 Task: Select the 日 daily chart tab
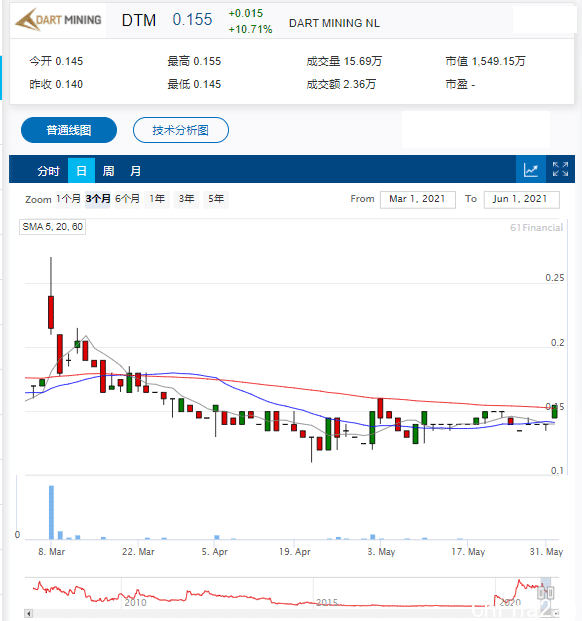tap(82, 171)
